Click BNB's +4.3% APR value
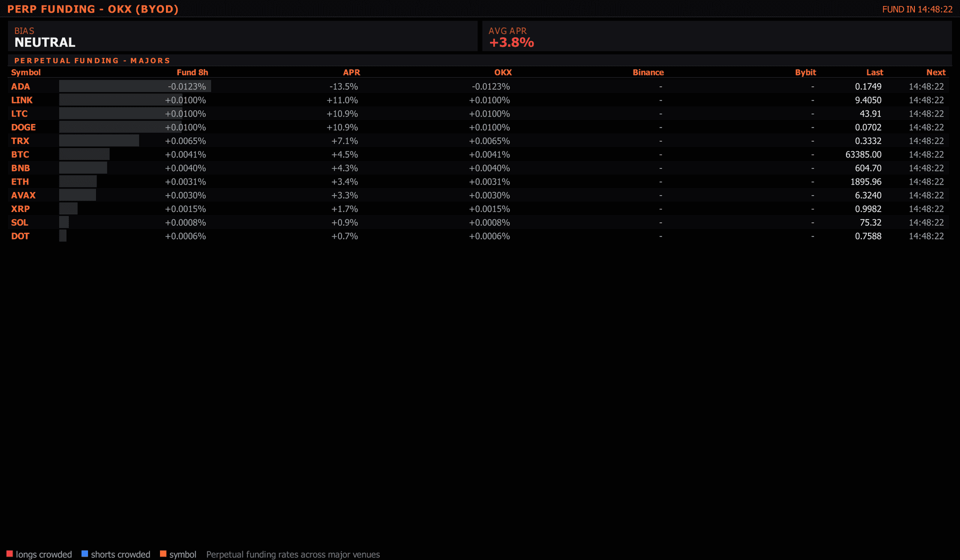 click(345, 168)
